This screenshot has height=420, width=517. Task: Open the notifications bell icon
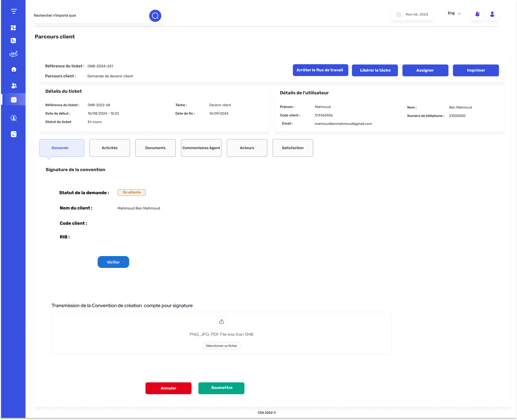click(x=478, y=14)
